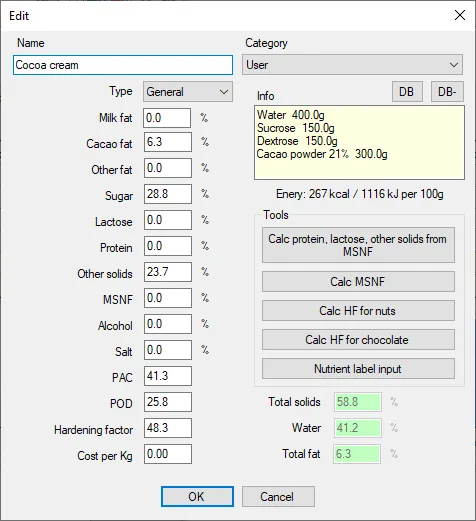The width and height of the screenshot is (476, 521).
Task: Click the Lactose input field
Action: point(167,220)
